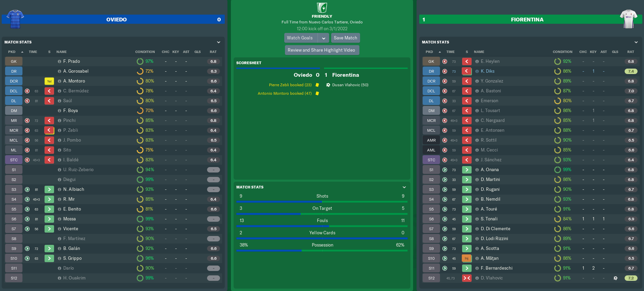The image size is (644, 291).
Task: Sort Fiorentina players by RAT column
Action: pos(630,52)
